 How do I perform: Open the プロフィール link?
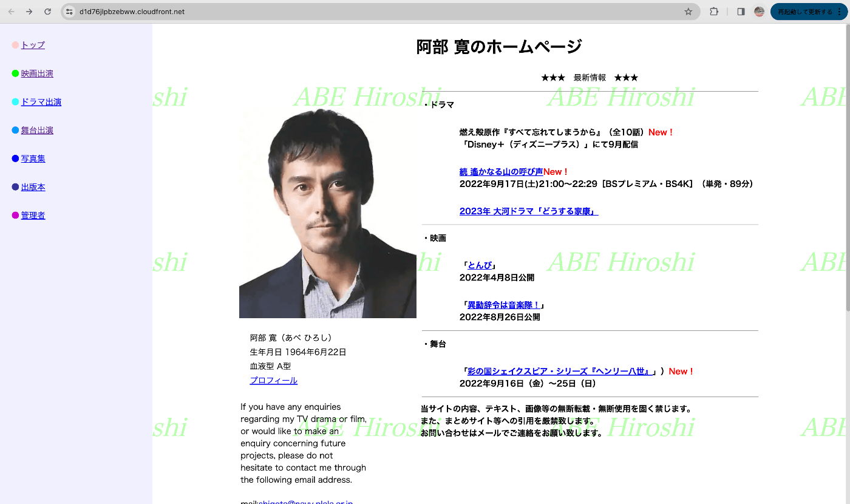click(274, 381)
